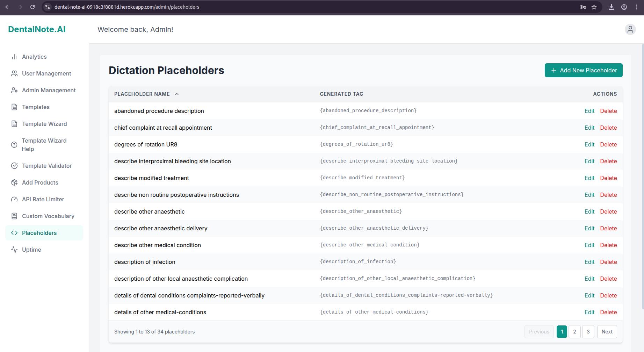644x352 pixels.
Task: Click the Add New Placeholder button
Action: tap(583, 70)
